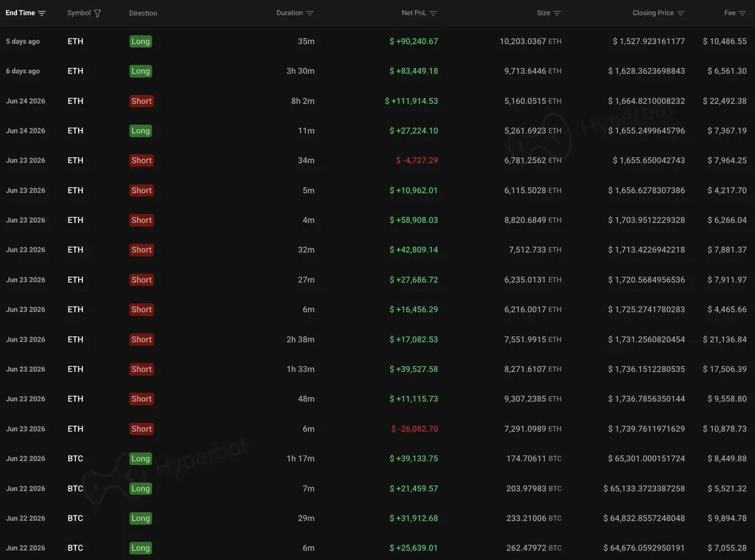Click Net PnL $ +58,908.03
The height and width of the screenshot is (560, 755).
(x=413, y=220)
